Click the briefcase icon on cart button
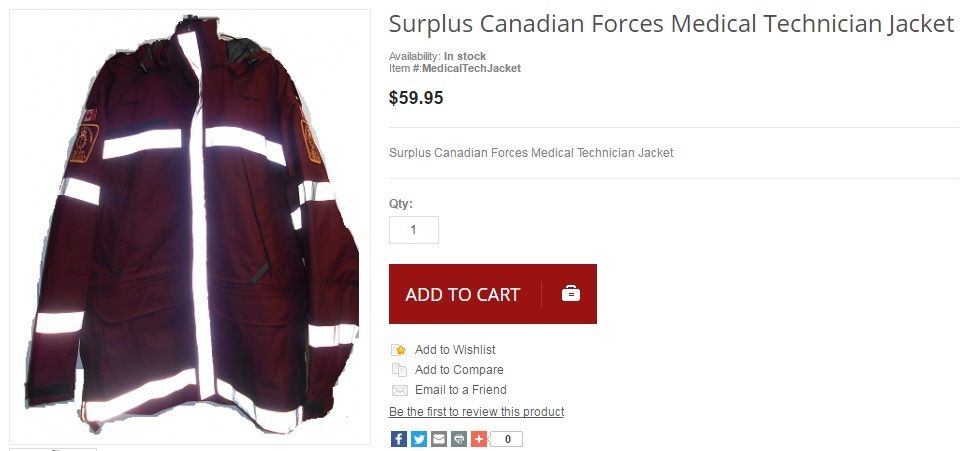This screenshot has width=963, height=451. click(571, 294)
